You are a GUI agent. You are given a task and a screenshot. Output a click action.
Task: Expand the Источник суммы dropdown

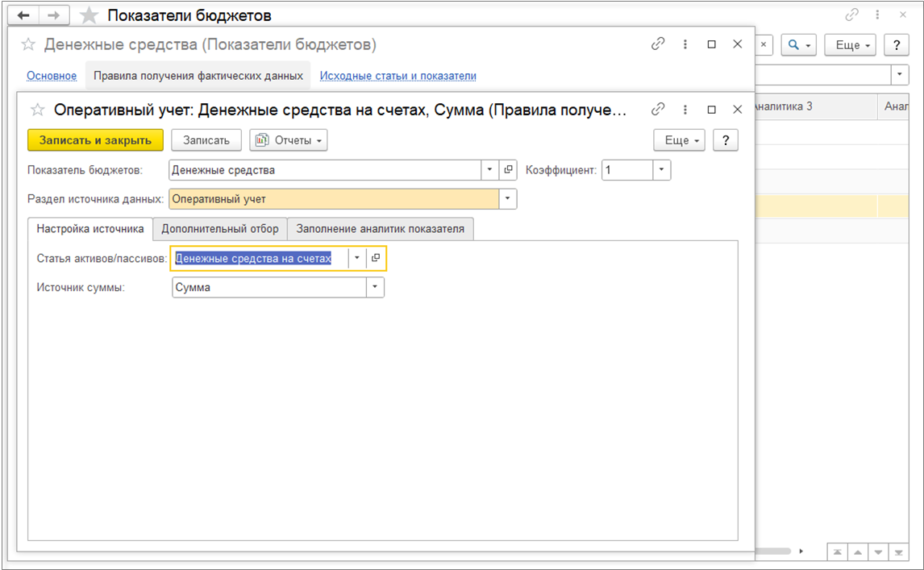click(x=375, y=287)
